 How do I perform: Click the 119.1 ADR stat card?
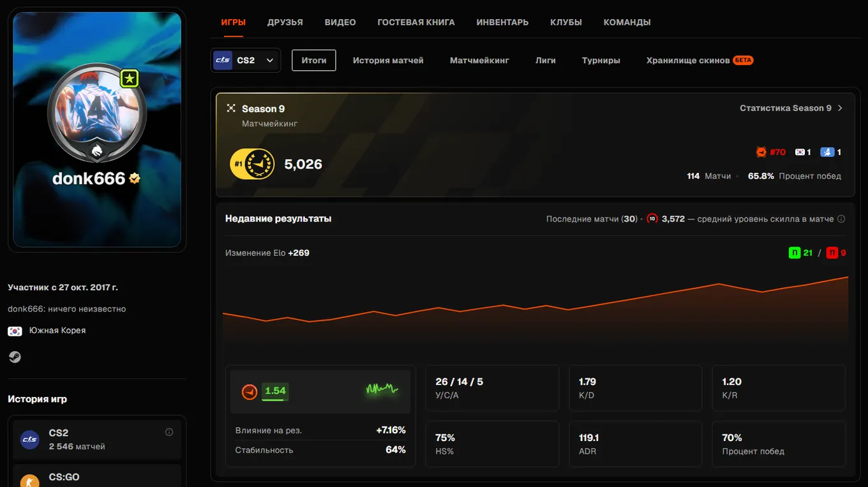coord(635,444)
